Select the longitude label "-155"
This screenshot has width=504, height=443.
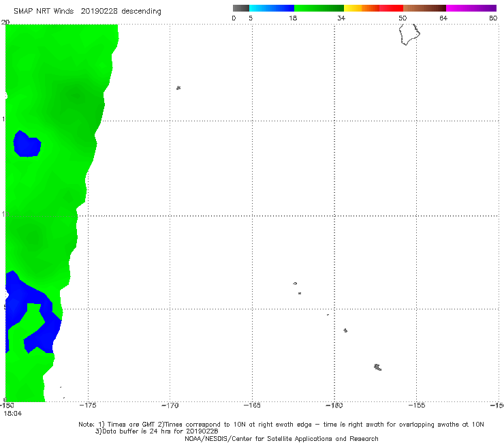pos(417,406)
